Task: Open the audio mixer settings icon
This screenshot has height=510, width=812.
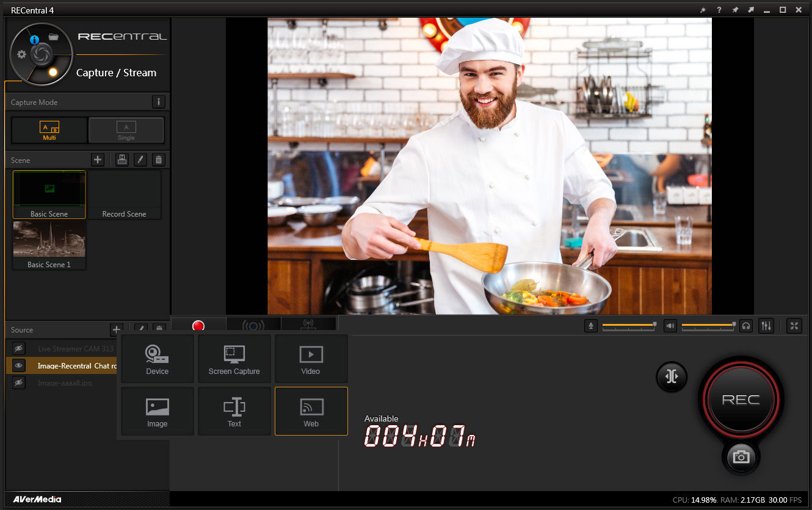Action: coord(766,326)
